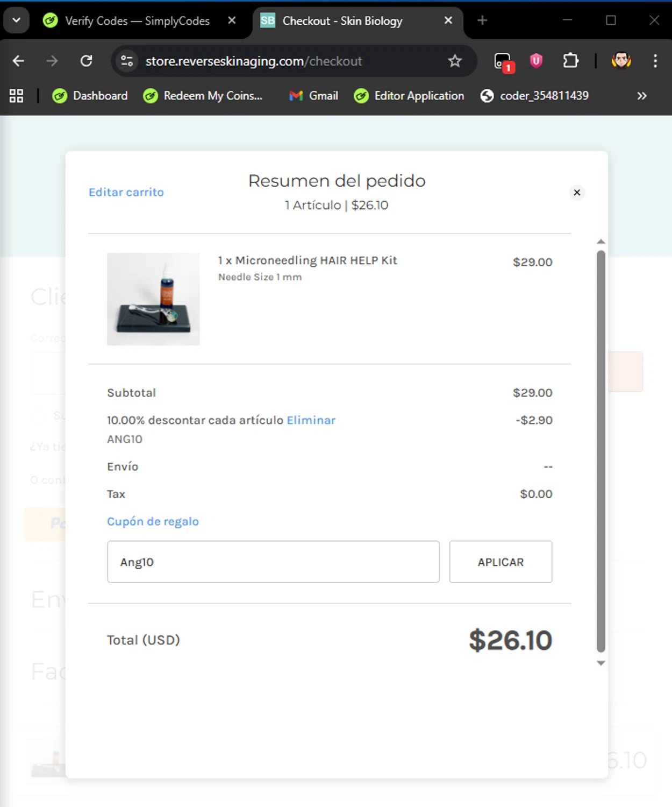Click the Subtotal label
This screenshot has width=672, height=807.
click(131, 393)
